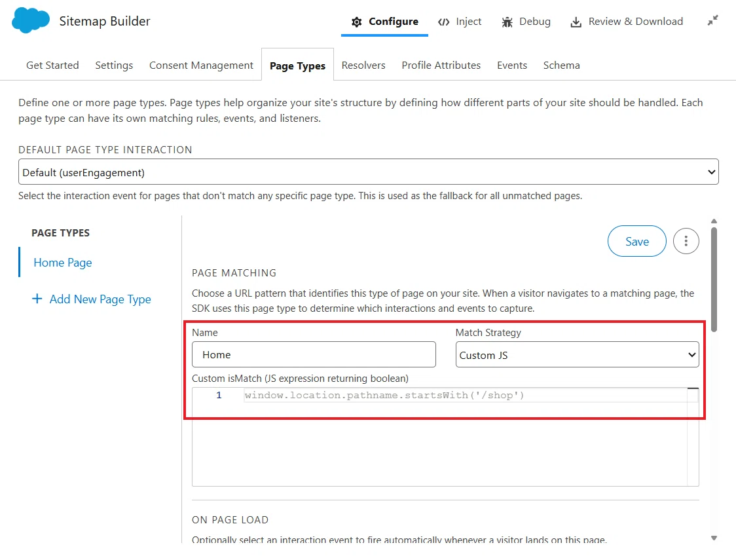Click the Configure text label
The height and width of the screenshot is (560, 736).
pos(394,22)
